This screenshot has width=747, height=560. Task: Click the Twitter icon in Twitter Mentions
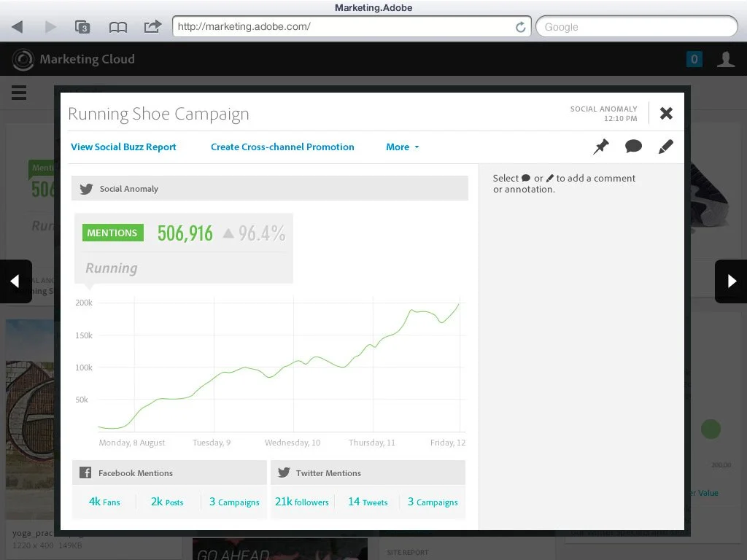[x=284, y=472]
